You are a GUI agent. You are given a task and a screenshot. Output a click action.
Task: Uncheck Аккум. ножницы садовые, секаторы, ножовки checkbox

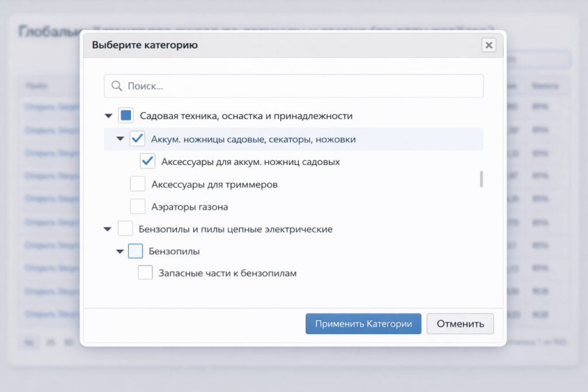pyautogui.click(x=137, y=139)
